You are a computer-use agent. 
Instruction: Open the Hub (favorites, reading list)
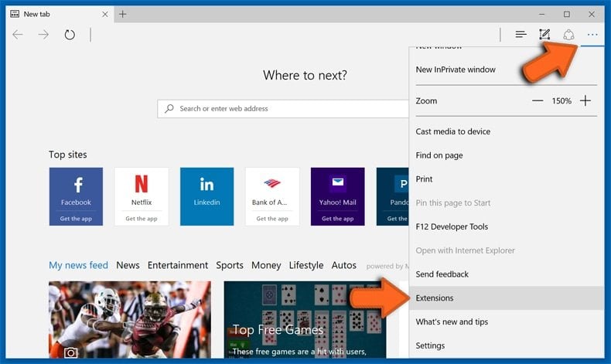[521, 35]
